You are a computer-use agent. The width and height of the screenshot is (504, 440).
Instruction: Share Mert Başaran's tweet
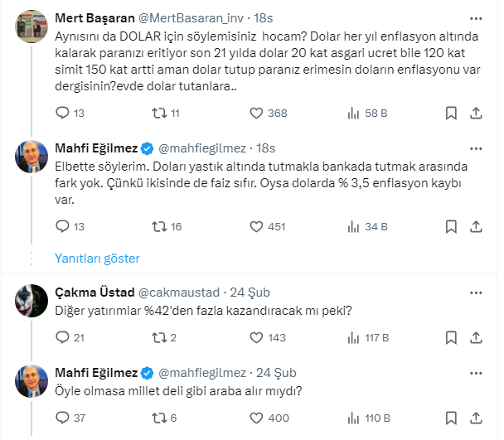click(x=477, y=113)
